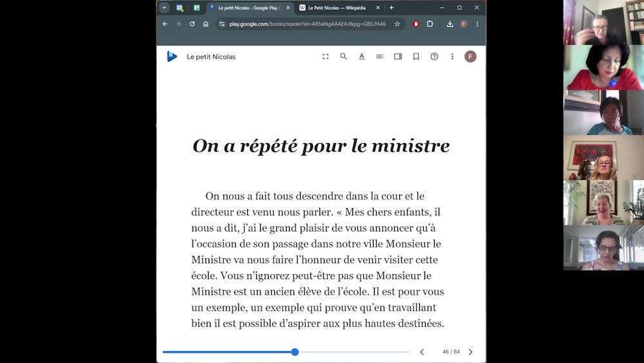This screenshot has width=644, height=363.
Task: Switch to first pinned tab
Action: [x=180, y=7]
